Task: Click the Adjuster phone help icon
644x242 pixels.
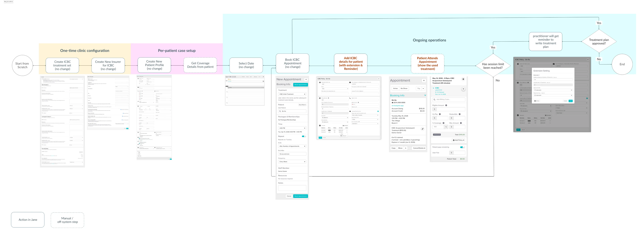Action: coord(358,102)
